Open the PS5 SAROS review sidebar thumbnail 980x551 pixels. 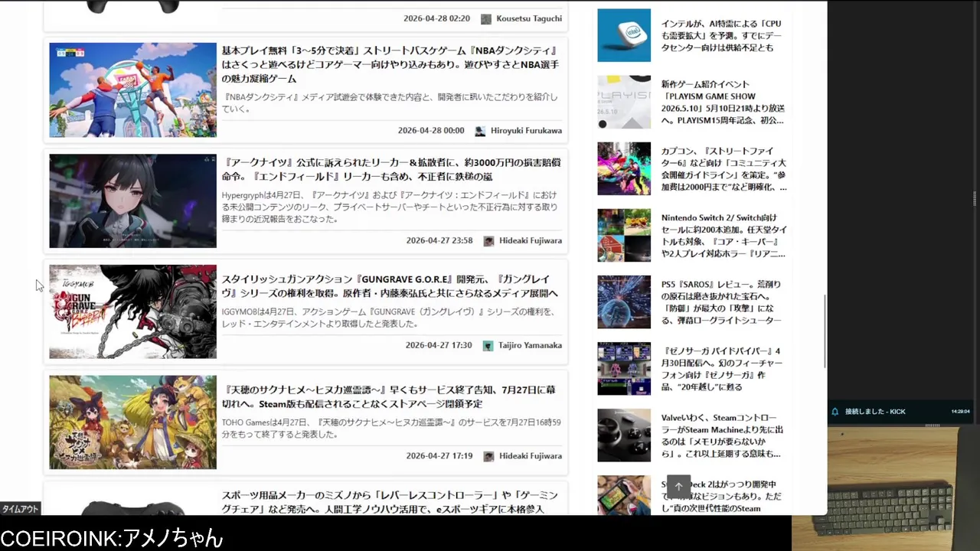624,302
